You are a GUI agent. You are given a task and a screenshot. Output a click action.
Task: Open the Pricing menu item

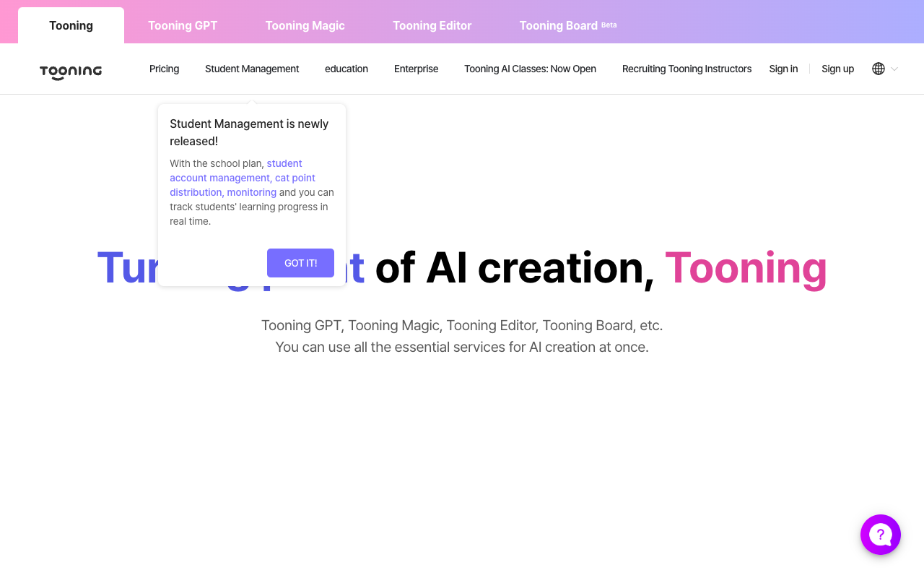164,69
